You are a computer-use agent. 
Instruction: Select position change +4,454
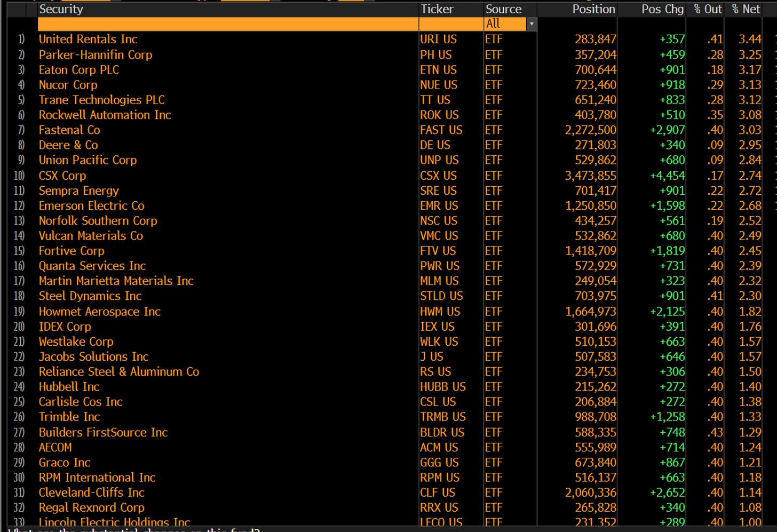pos(668,176)
